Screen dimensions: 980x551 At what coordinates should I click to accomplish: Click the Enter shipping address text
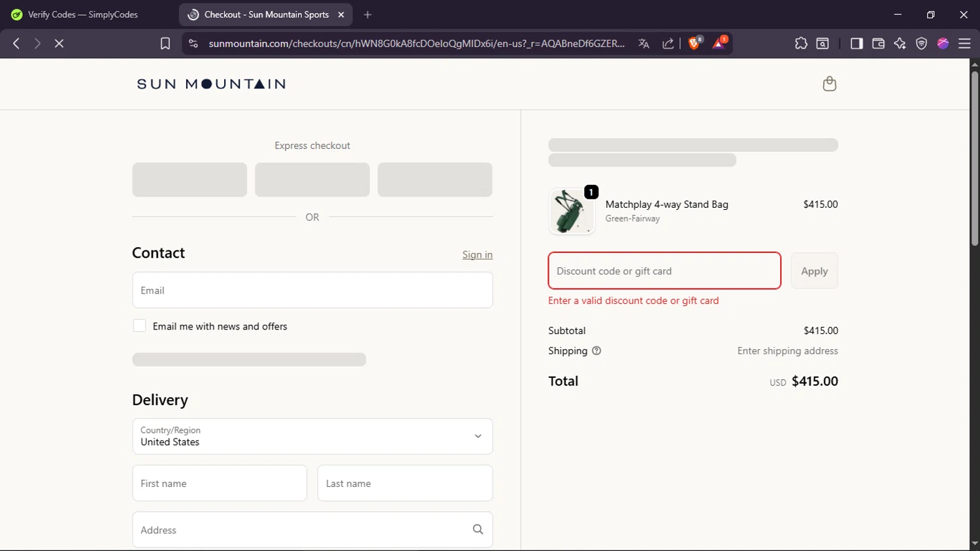coord(787,351)
